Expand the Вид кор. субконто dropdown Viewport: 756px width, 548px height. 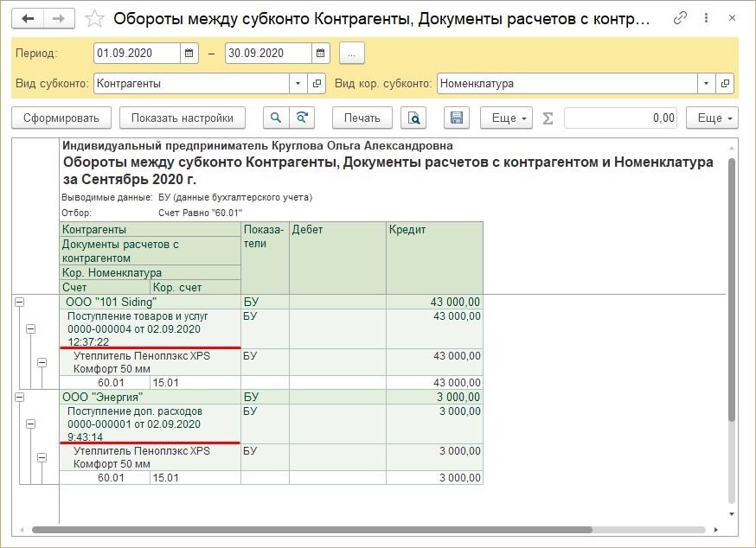coord(708,84)
